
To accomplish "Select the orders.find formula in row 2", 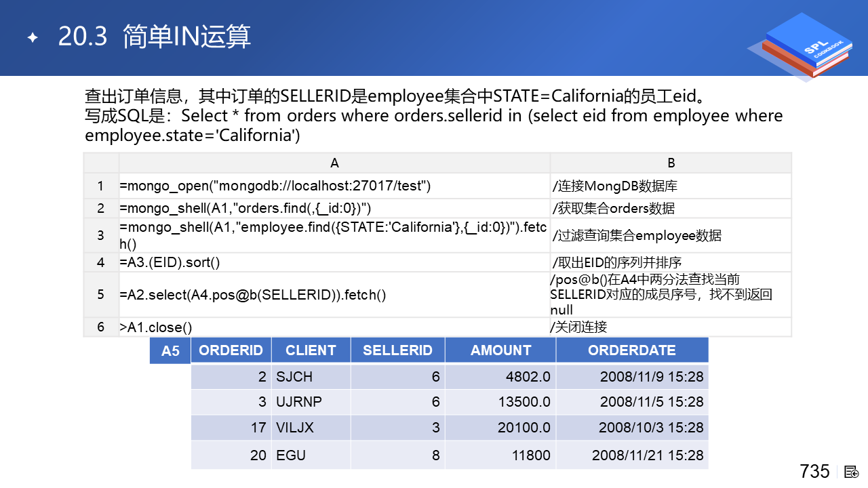I will click(x=245, y=208).
